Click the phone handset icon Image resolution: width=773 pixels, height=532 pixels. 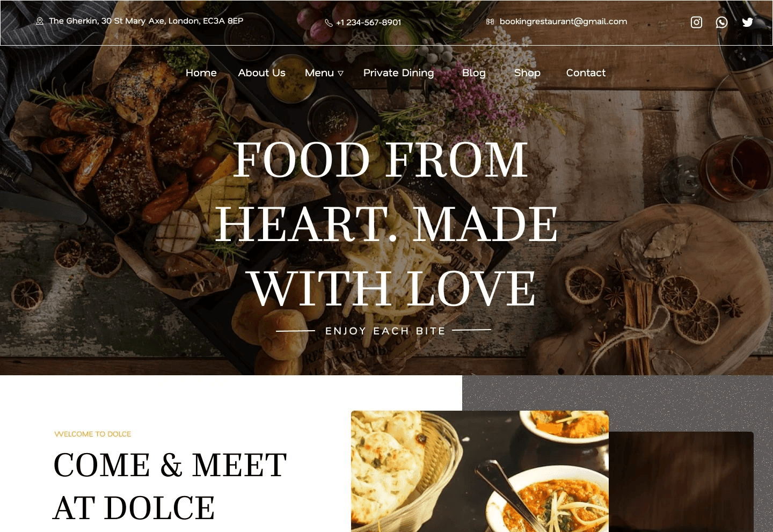point(329,23)
